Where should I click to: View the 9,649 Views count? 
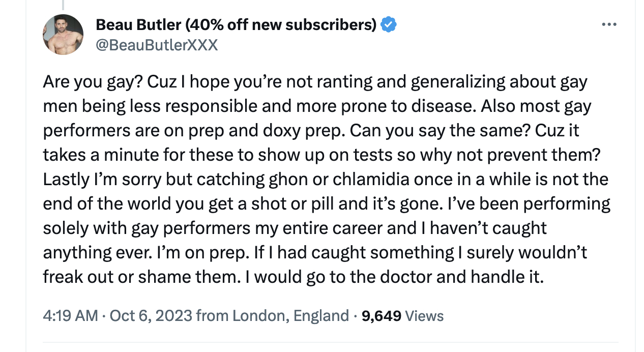click(402, 316)
